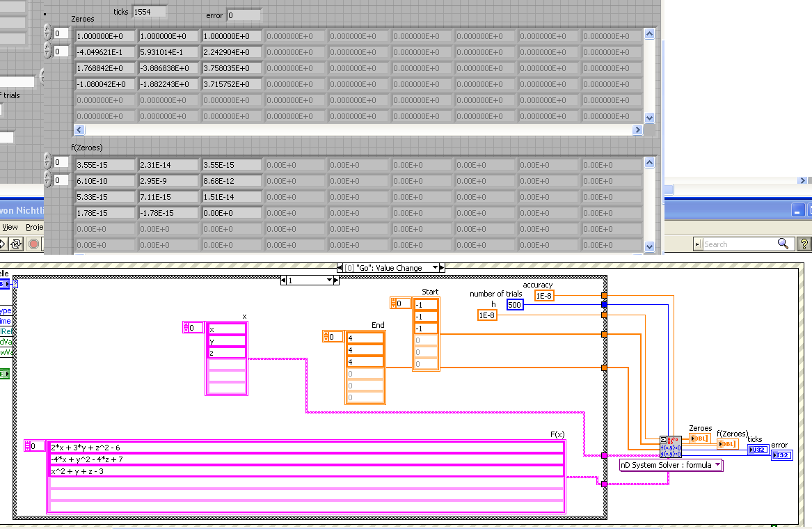Click the "Go": Value Change event label

click(389, 268)
